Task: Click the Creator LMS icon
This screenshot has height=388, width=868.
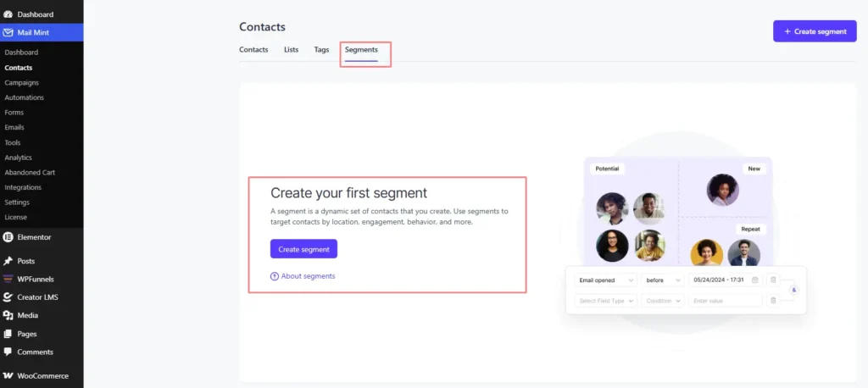Action: pyautogui.click(x=8, y=297)
